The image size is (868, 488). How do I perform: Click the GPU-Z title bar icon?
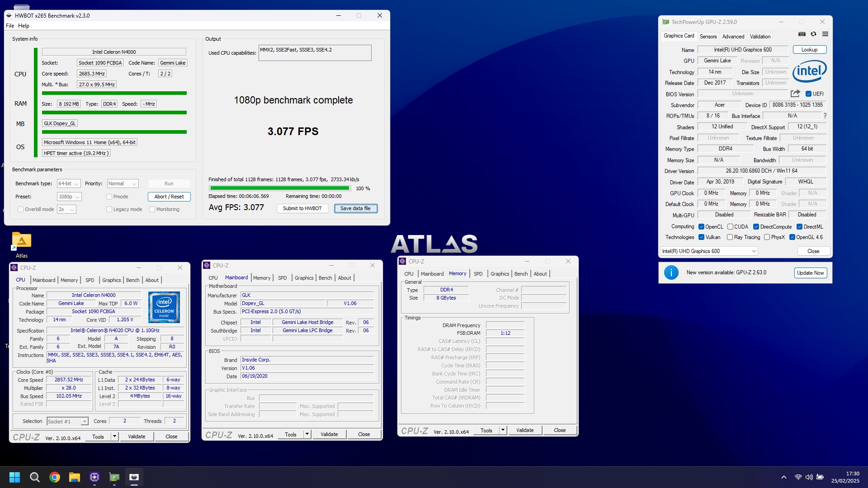pyautogui.click(x=666, y=22)
